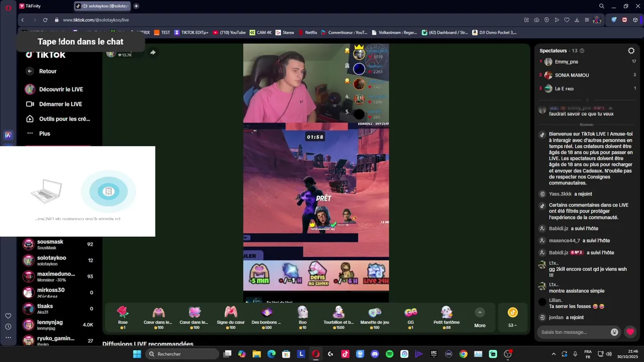Image resolution: width=644 pixels, height=362 pixels.
Task: Select the solotaykoo browser tab
Action: click(102, 6)
